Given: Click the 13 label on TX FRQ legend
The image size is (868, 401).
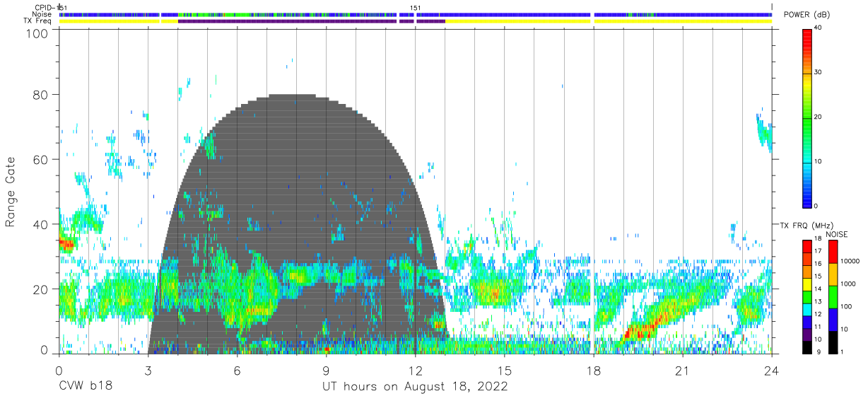Looking at the screenshot, I should pos(817,301).
